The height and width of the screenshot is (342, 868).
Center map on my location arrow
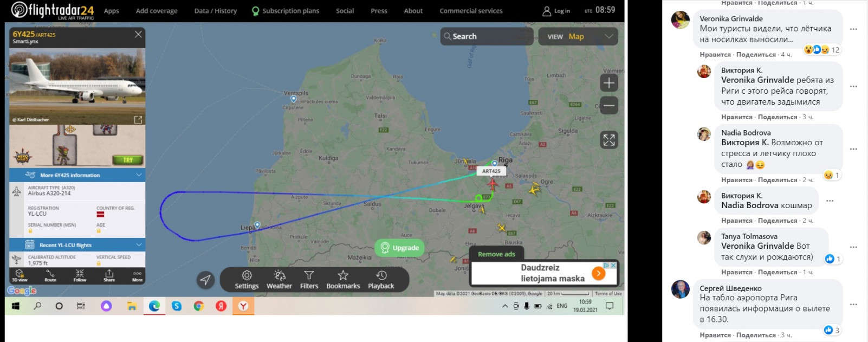click(205, 280)
